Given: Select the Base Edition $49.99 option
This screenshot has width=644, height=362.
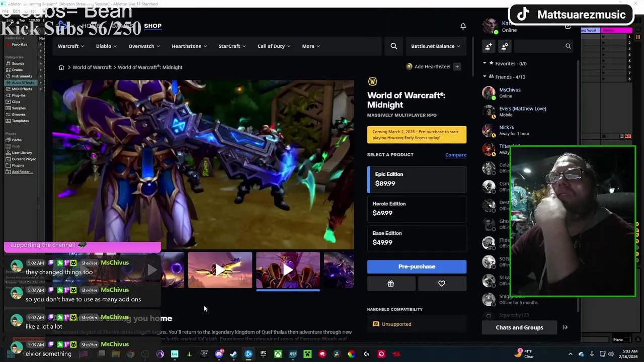Looking at the screenshot, I should pyautogui.click(x=417, y=238).
